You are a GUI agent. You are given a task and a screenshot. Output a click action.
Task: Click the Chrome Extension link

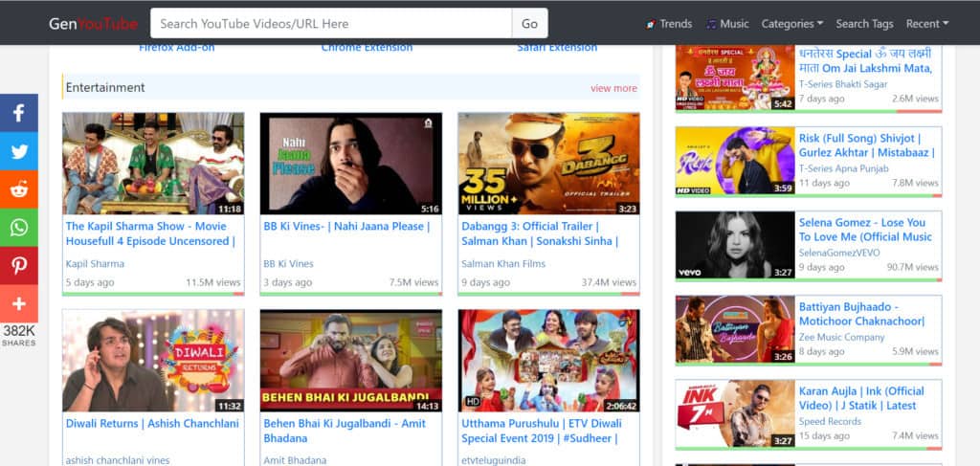367,48
